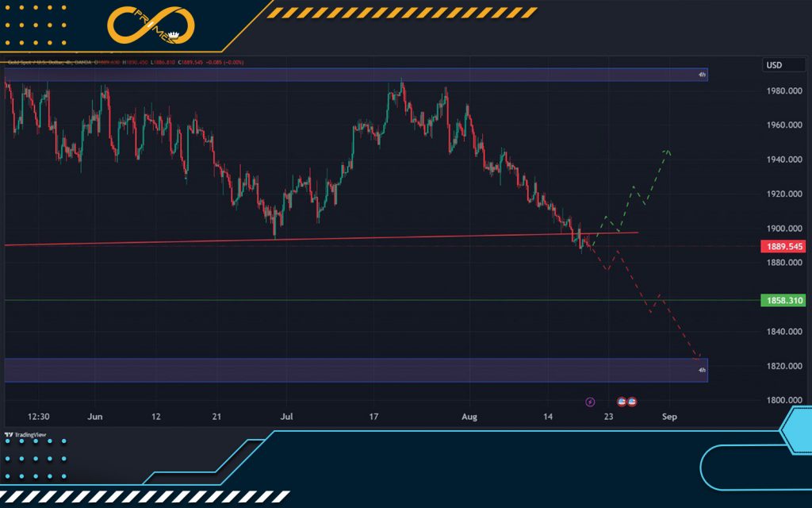Select the green horizontal support line

(x=317, y=300)
